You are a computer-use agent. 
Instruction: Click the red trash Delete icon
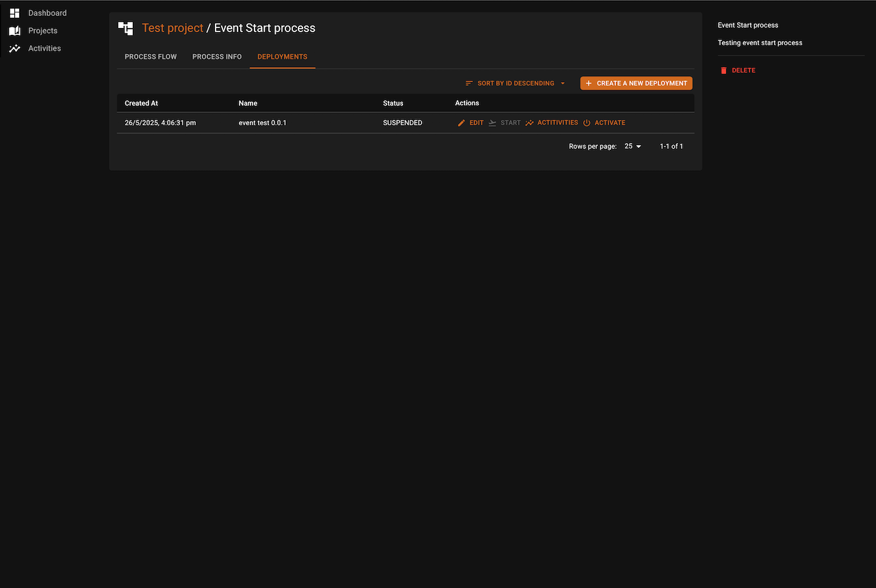coord(723,71)
